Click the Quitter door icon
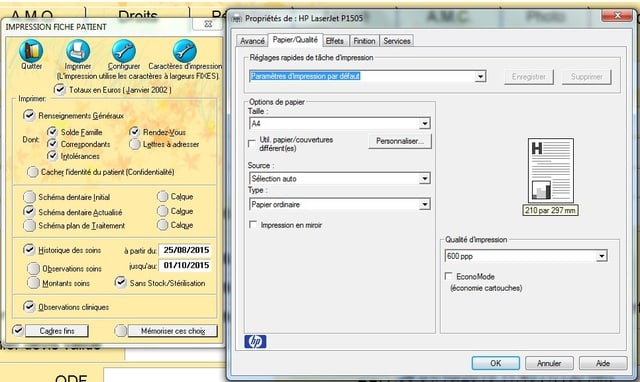Screen dimensions: 640x382 31,51
